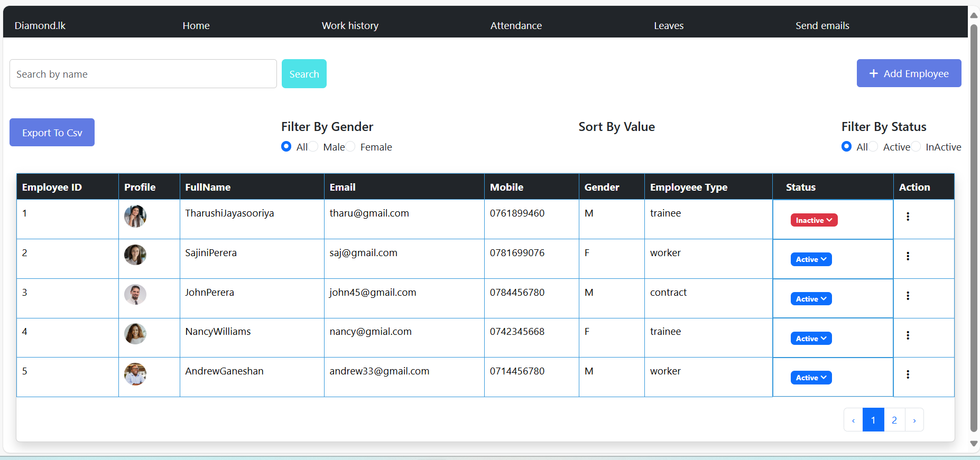Open Active status dropdown for SajiniPerera
980x460 pixels.
(811, 259)
